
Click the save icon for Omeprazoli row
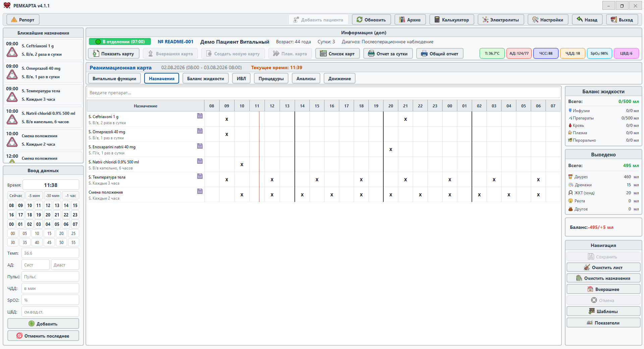pos(200,131)
